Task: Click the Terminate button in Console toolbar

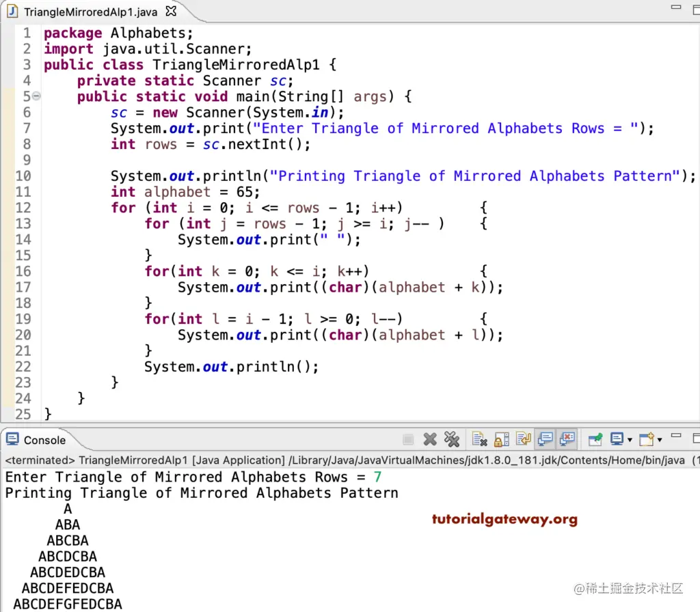Action: tap(407, 440)
